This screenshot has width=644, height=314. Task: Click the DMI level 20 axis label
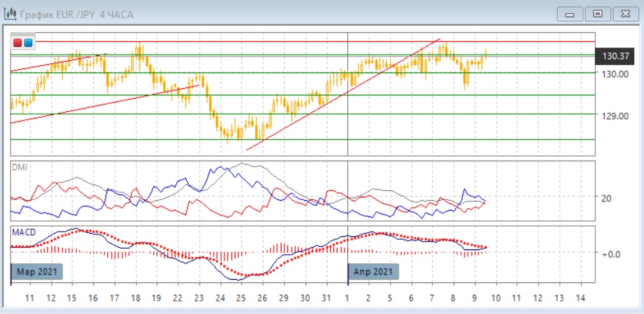[x=607, y=198]
